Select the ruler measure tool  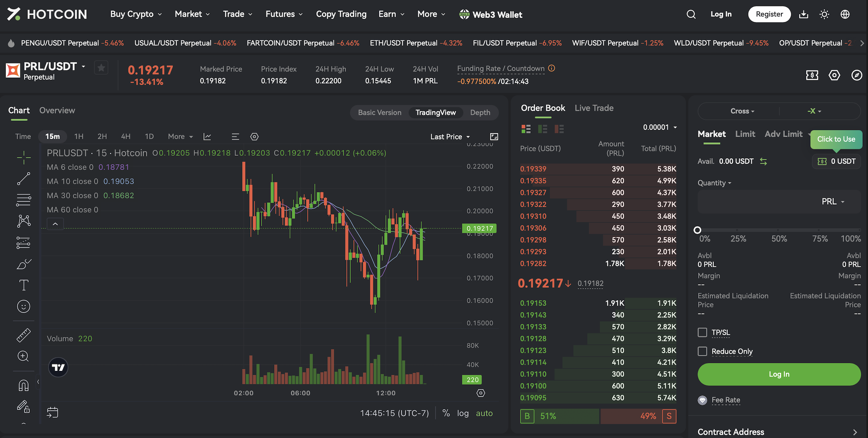coord(24,335)
